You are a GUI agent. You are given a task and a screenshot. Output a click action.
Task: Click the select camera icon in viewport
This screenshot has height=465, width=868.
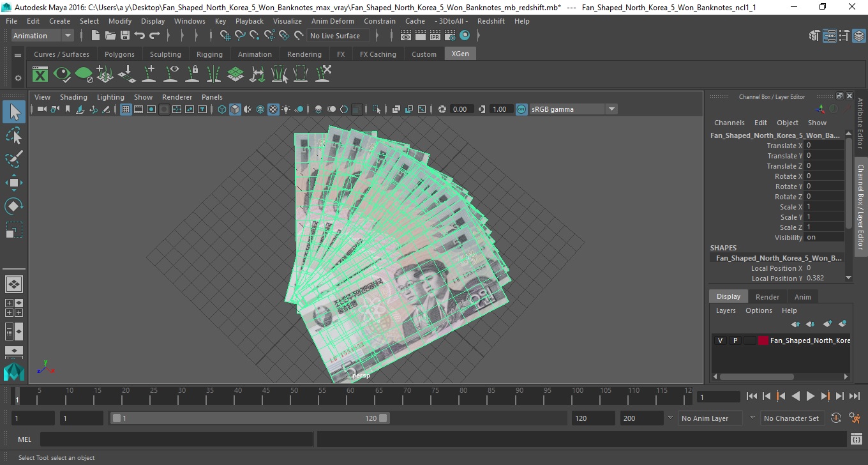point(41,109)
